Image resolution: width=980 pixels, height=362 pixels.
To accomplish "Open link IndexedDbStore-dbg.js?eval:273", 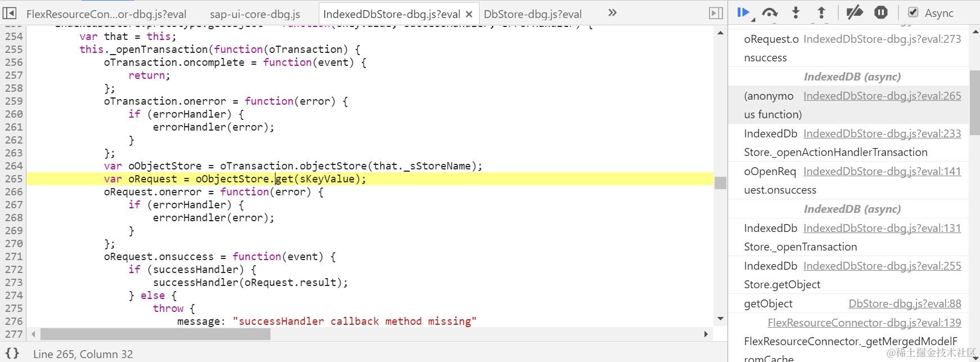I will click(x=882, y=39).
